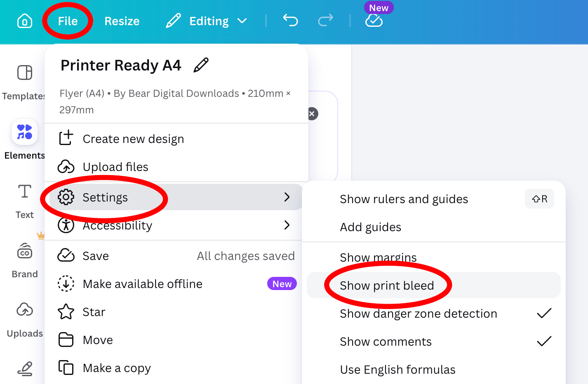588x384 pixels.
Task: Click the cloud save status icon
Action: [x=374, y=21]
